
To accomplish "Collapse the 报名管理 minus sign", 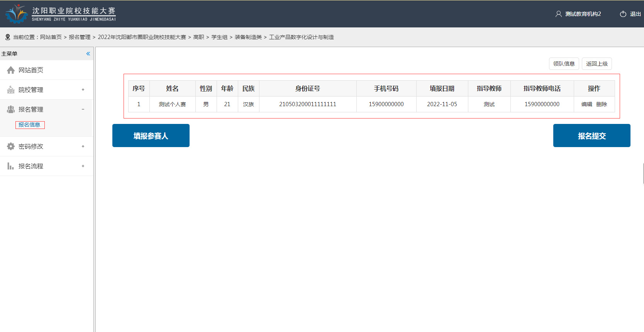I will pos(83,109).
